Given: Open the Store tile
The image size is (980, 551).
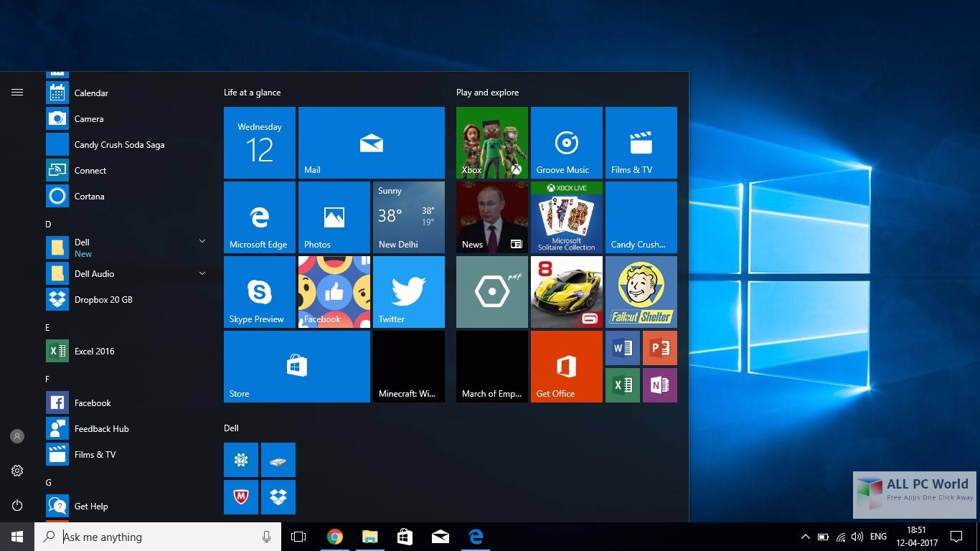Looking at the screenshot, I should pyautogui.click(x=296, y=366).
